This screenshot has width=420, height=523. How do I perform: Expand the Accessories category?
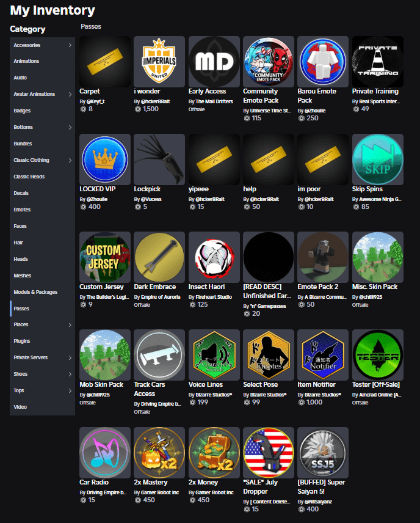point(70,45)
